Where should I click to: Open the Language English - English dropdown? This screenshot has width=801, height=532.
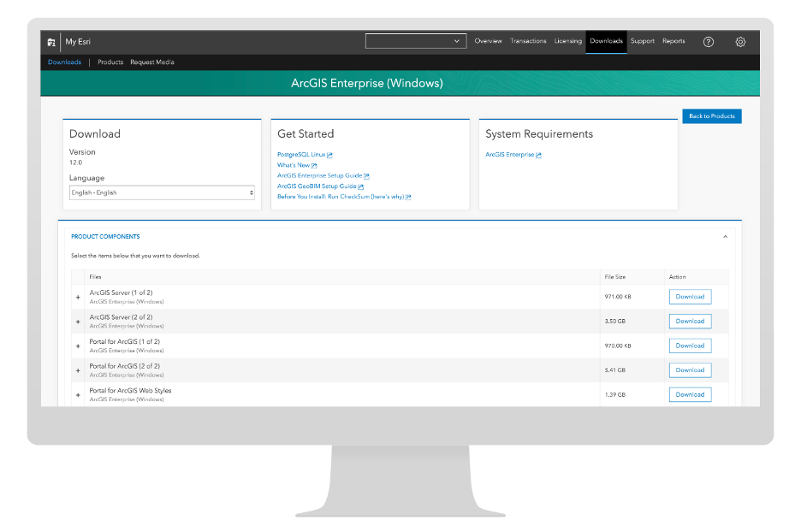[x=162, y=192]
